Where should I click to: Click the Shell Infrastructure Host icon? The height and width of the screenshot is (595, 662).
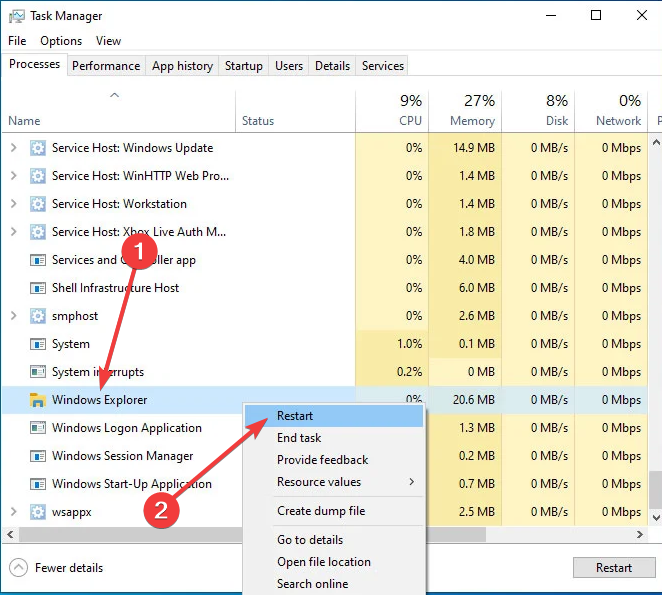pos(38,288)
